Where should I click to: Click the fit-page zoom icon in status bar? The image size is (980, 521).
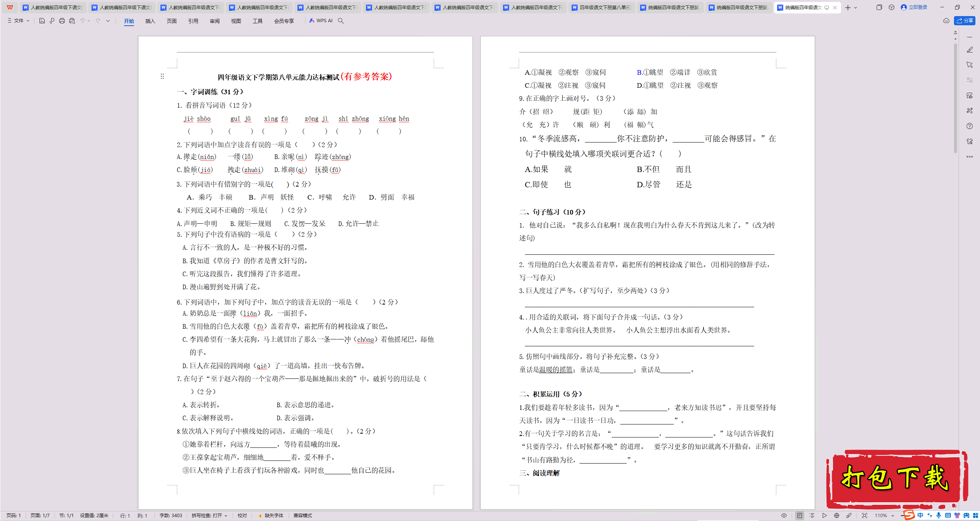pyautogui.click(x=864, y=516)
